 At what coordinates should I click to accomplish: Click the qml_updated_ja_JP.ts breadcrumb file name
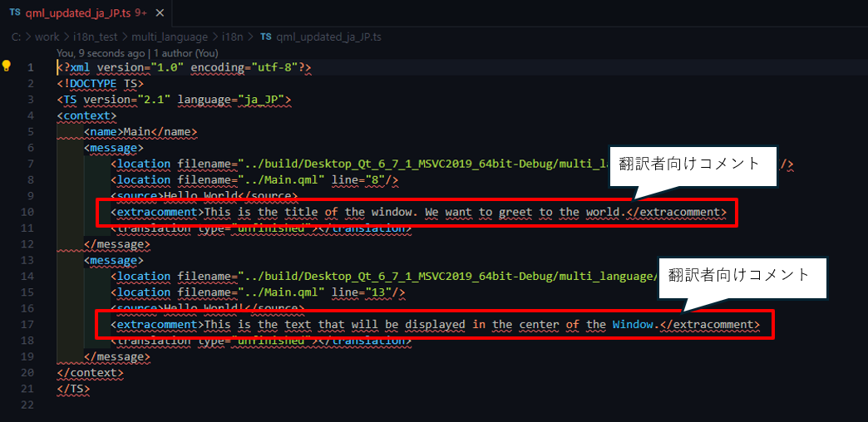[x=328, y=37]
